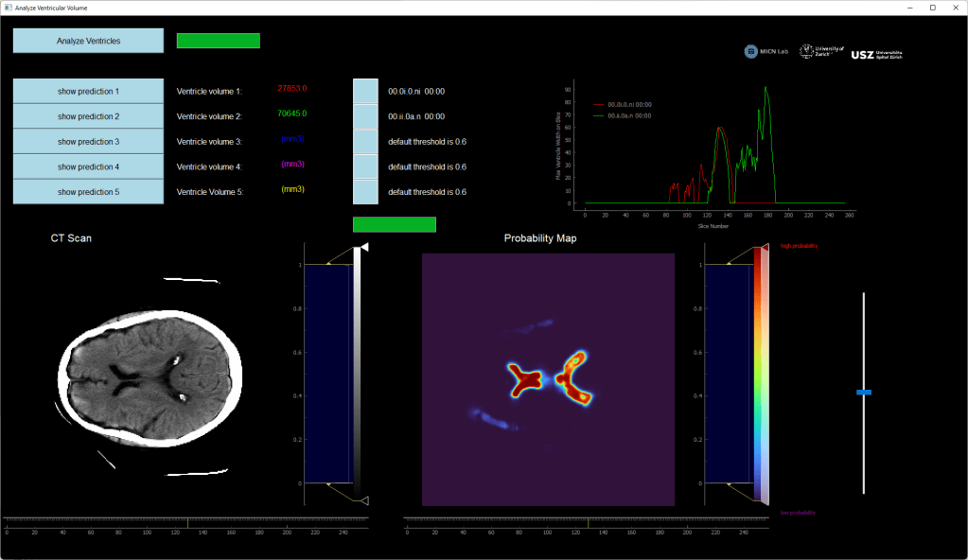Click the USZ Universitätsspital Zürich logo
The width and height of the screenshot is (968, 560).
(877, 54)
